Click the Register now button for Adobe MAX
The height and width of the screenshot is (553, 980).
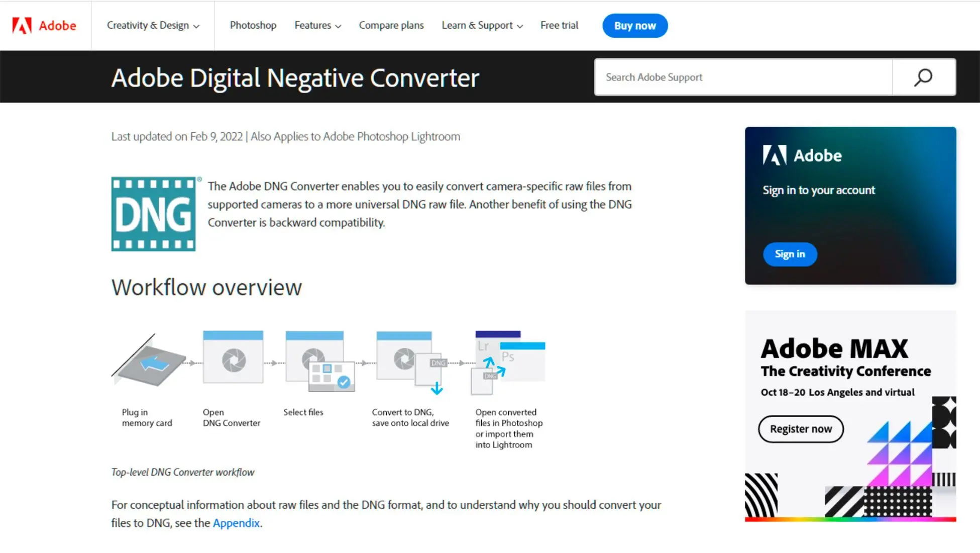tap(801, 428)
